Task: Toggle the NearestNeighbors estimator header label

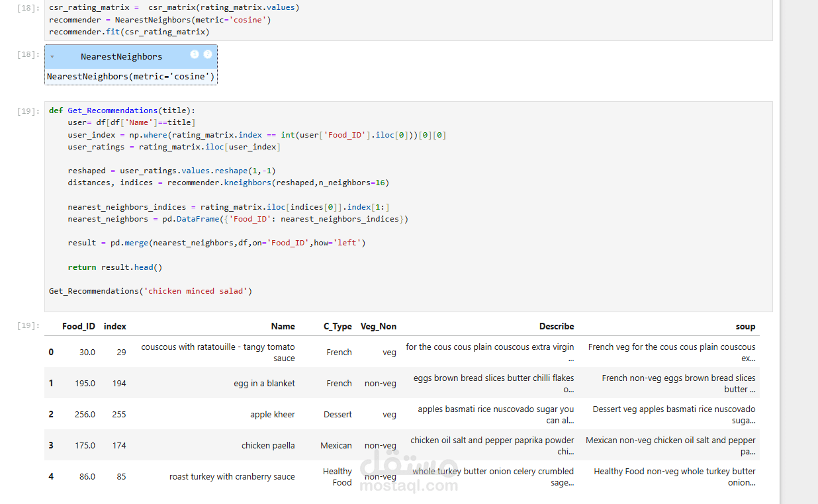Action: point(121,57)
